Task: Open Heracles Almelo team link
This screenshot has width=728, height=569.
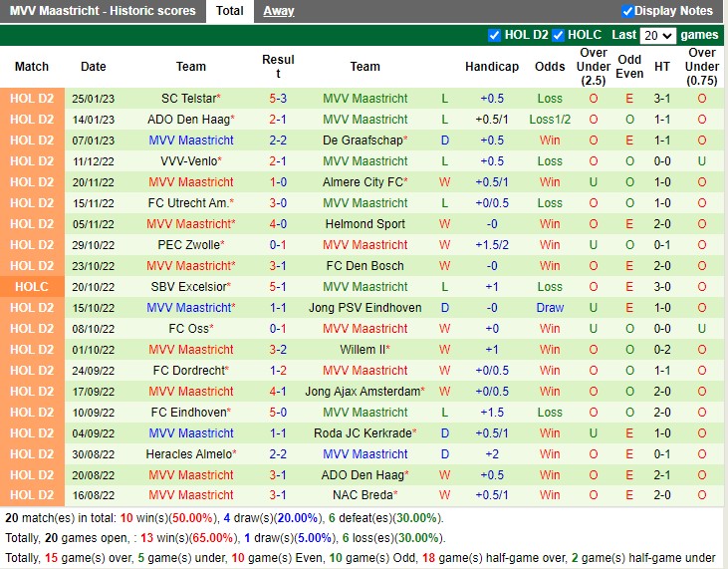Action: pyautogui.click(x=191, y=453)
